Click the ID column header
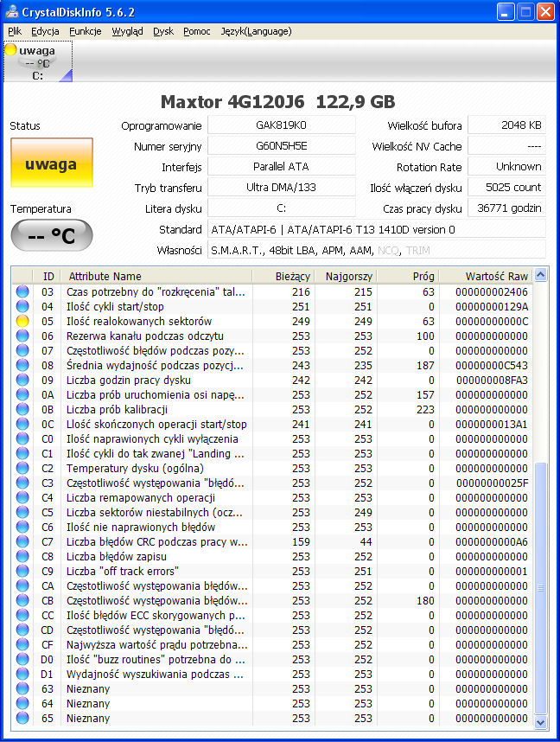Viewport: 560px width, 742px height. pos(47,277)
